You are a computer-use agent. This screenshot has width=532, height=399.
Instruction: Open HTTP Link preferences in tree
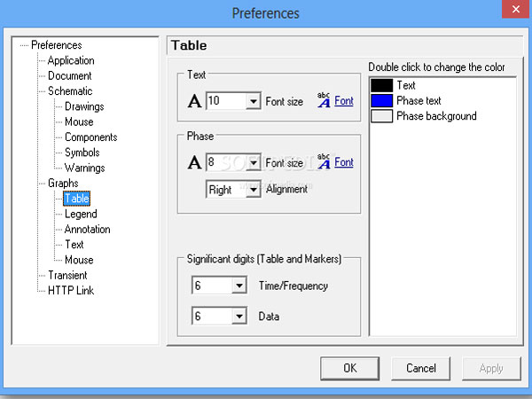[x=70, y=290]
